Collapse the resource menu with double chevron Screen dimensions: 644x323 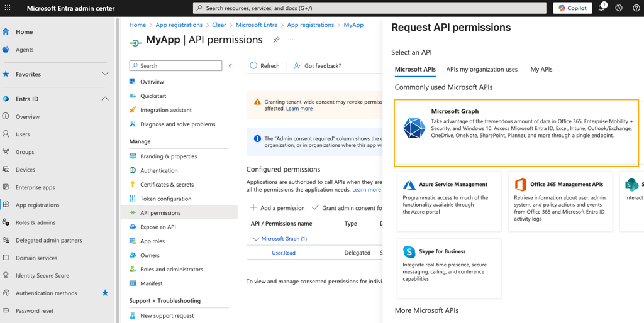[x=230, y=65]
